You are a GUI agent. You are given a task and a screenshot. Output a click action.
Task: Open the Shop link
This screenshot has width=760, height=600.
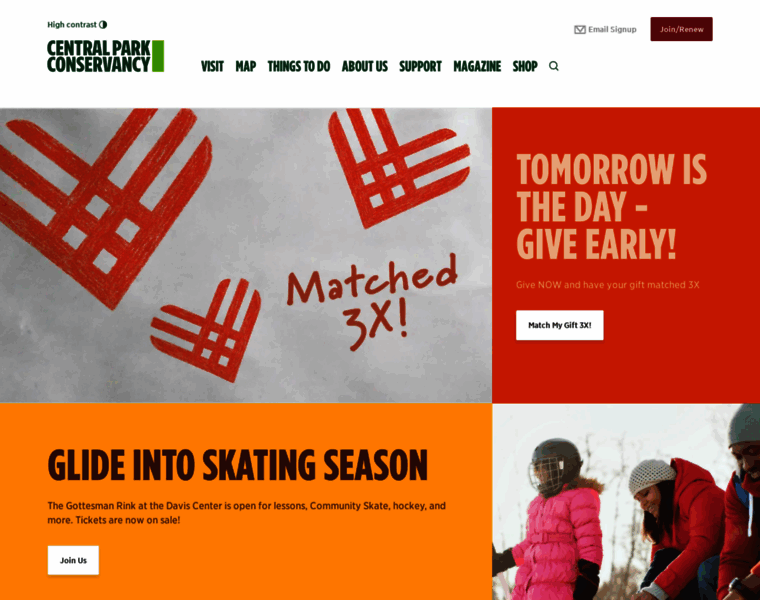(x=525, y=66)
